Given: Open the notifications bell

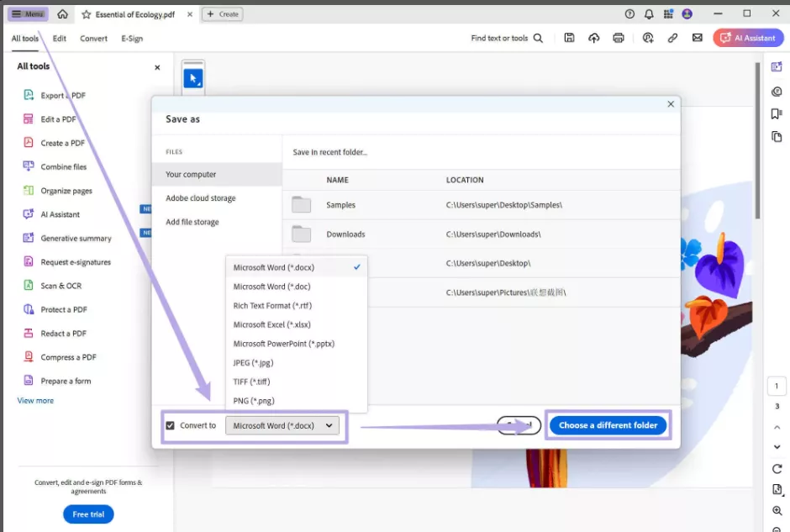Looking at the screenshot, I should pyautogui.click(x=649, y=14).
